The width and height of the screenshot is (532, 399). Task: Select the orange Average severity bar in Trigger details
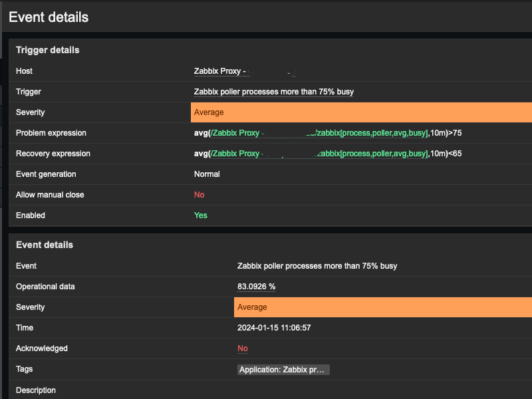pos(361,112)
